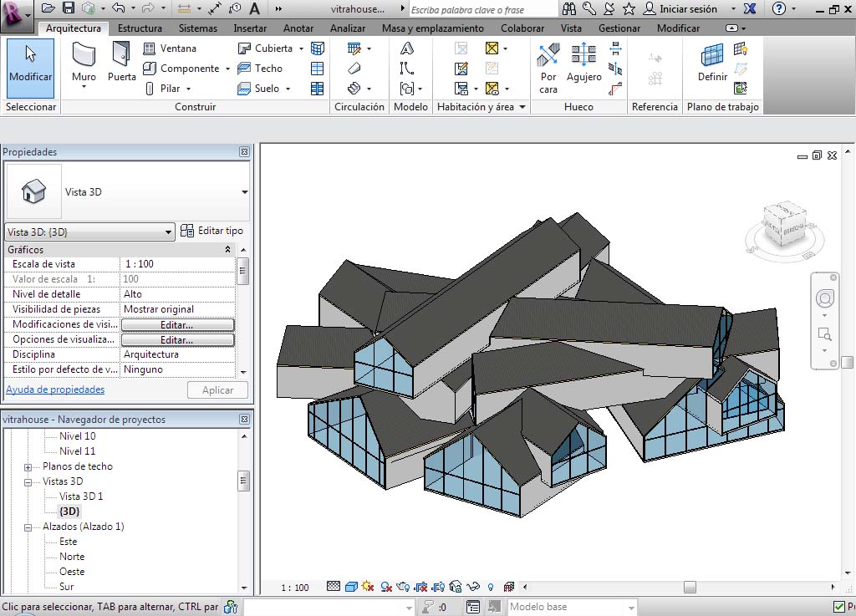Switch to the Estructura ribbon tab

(x=140, y=28)
